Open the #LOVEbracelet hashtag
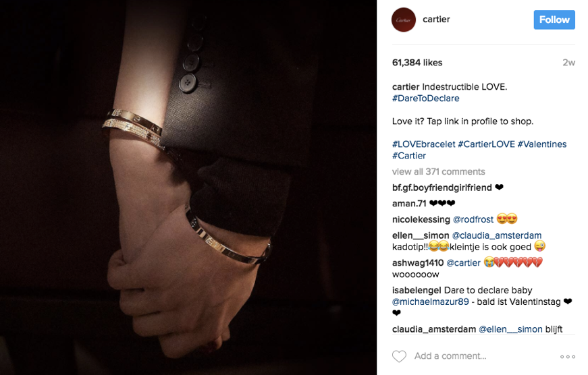This screenshot has width=588, height=375. [x=424, y=144]
